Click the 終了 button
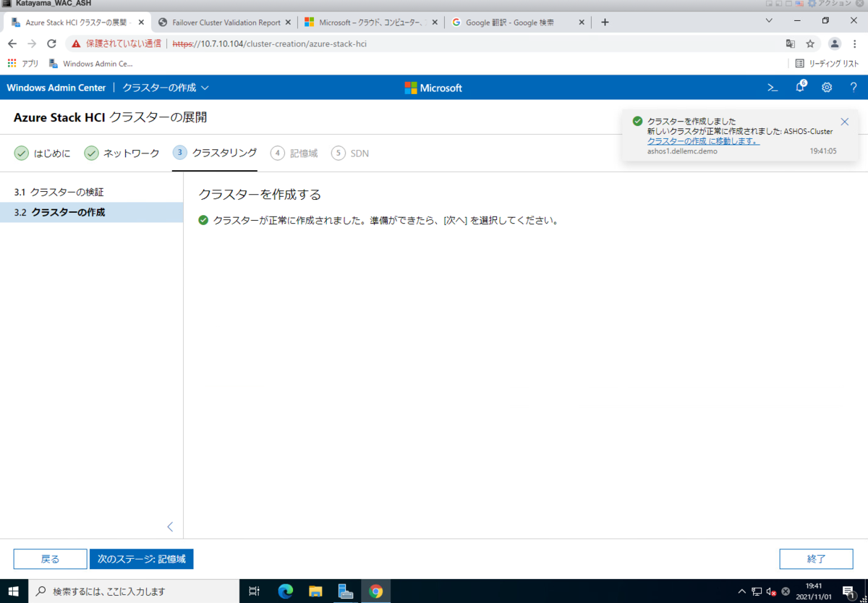 [x=816, y=559]
